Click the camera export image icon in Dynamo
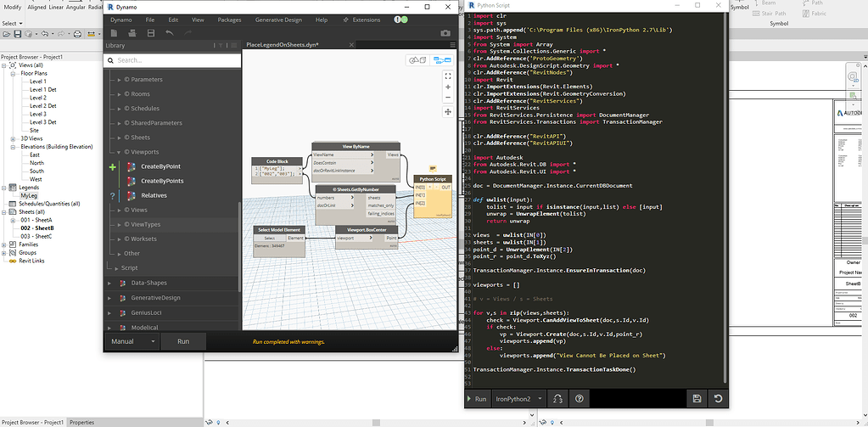The image size is (868, 427). (445, 33)
